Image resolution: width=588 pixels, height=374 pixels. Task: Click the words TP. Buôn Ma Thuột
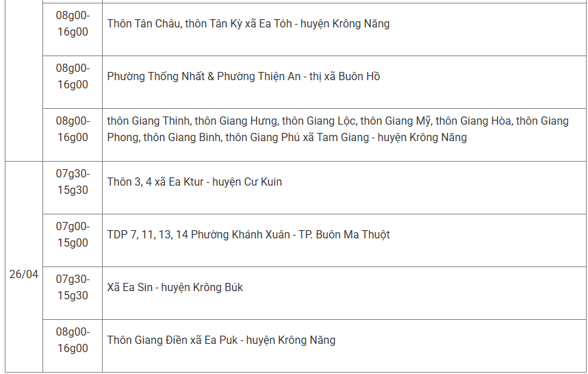pyautogui.click(x=344, y=235)
